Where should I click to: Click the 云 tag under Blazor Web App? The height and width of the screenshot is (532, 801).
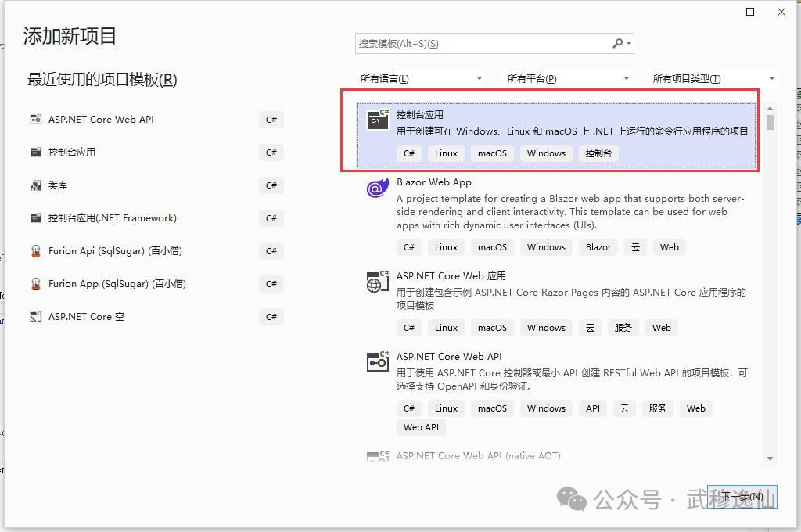[635, 247]
